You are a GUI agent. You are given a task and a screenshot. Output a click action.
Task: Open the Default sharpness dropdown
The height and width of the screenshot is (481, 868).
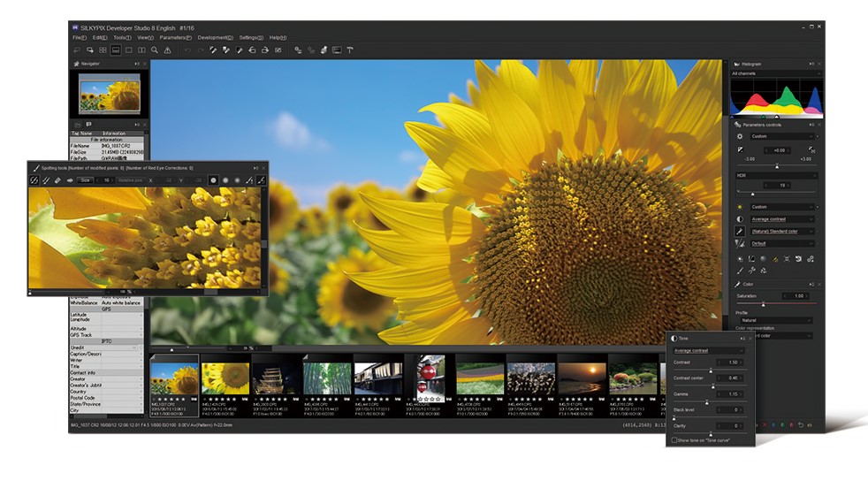coord(781,243)
